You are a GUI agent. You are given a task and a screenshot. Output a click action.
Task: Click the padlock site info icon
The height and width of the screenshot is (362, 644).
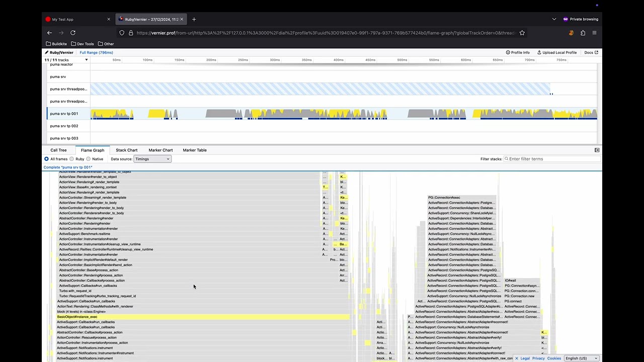[131, 33]
